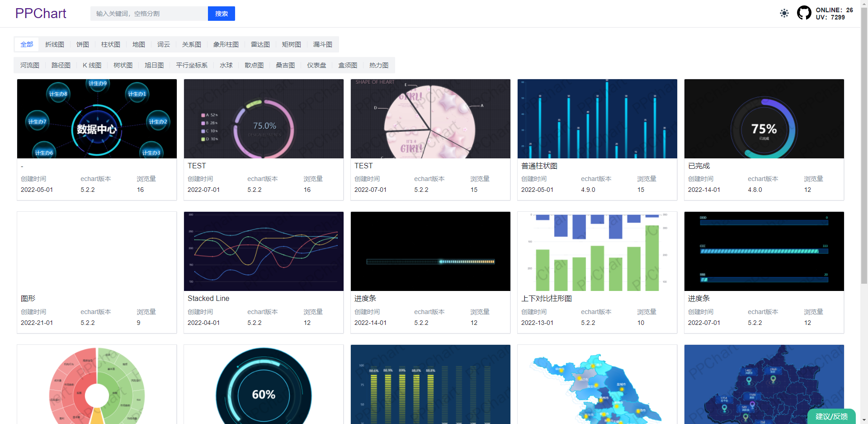The height and width of the screenshot is (424, 868).
Task: Toggle dark mode with the sun icon
Action: pos(784,14)
